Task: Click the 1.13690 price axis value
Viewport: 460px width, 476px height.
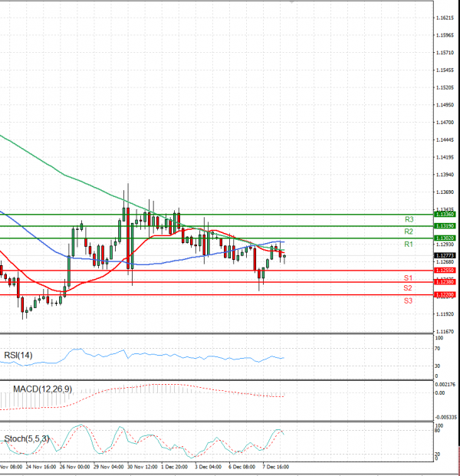Action: [x=445, y=192]
